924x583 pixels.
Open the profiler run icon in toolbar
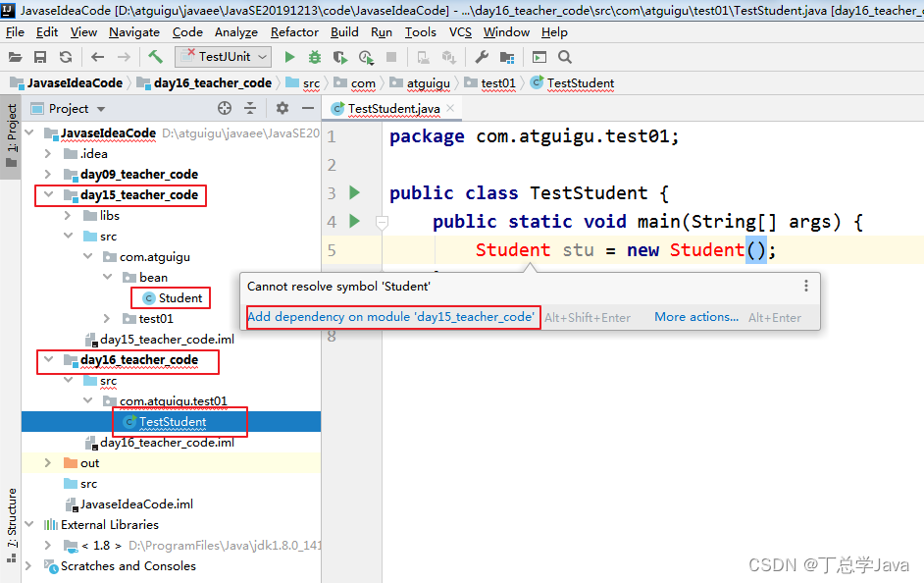[366, 57]
